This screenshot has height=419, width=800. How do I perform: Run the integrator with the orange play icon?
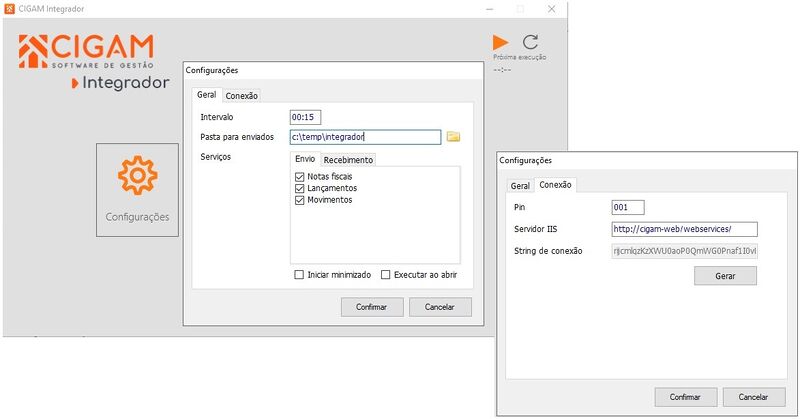[501, 42]
